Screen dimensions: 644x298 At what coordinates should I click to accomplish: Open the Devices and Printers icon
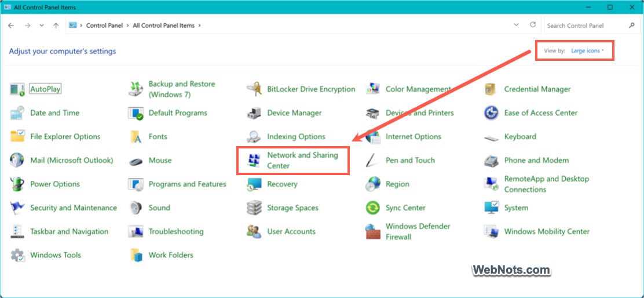(x=372, y=113)
